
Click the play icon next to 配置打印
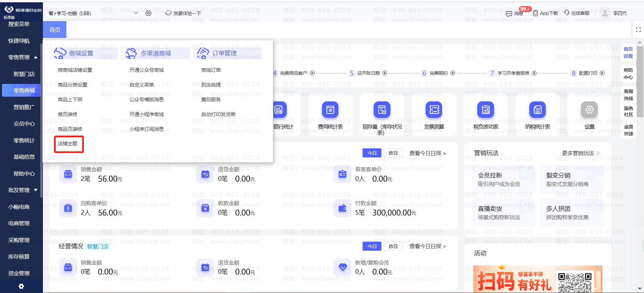point(602,73)
